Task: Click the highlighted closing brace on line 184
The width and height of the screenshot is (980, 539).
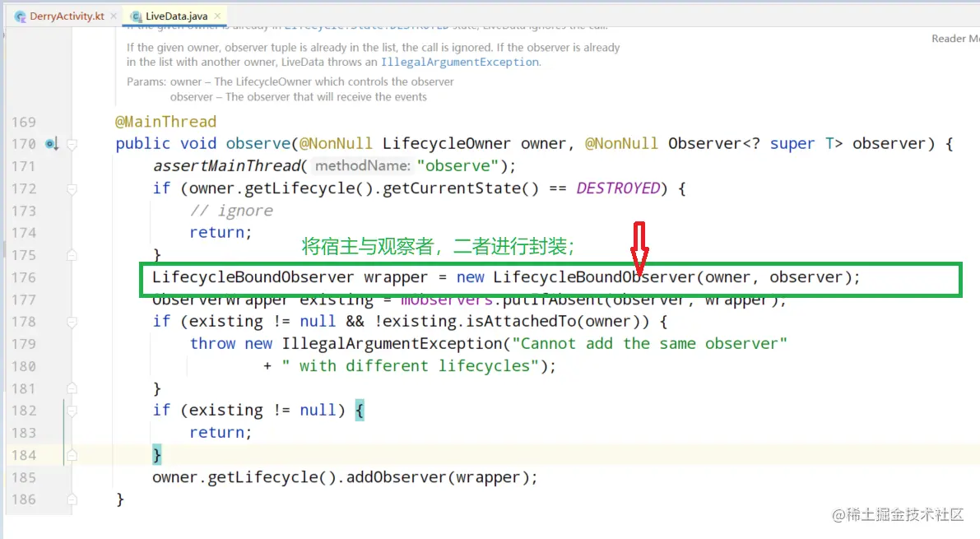Action: [157, 454]
